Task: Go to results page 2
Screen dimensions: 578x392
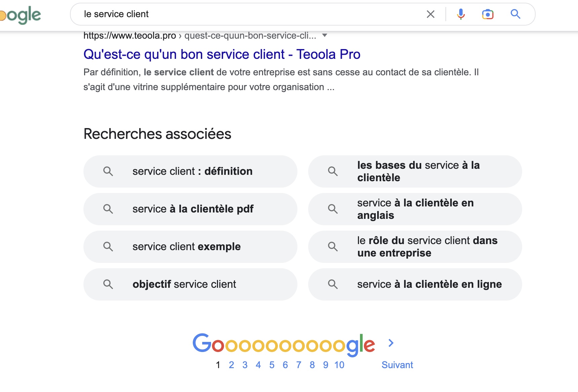Action: pyautogui.click(x=231, y=365)
